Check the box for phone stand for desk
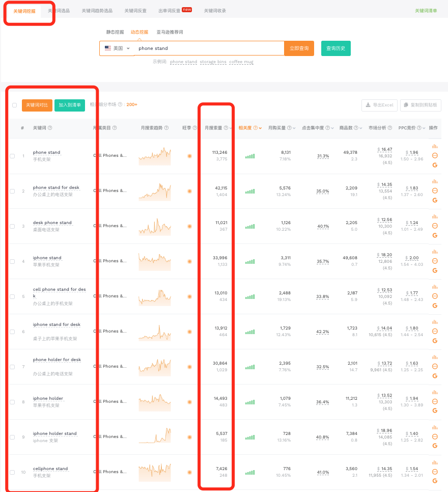The width and height of the screenshot is (448, 492). [x=12, y=191]
